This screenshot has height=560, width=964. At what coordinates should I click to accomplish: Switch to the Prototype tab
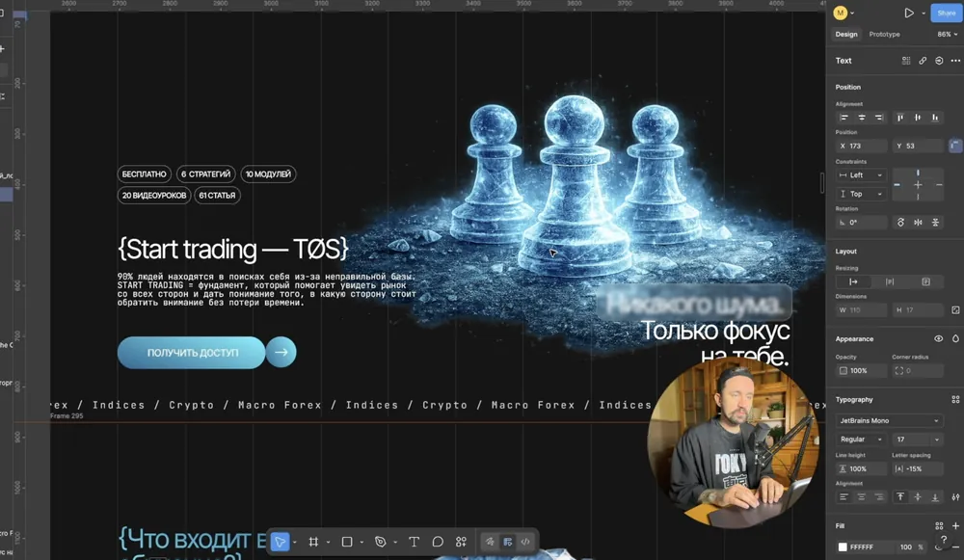884,35
